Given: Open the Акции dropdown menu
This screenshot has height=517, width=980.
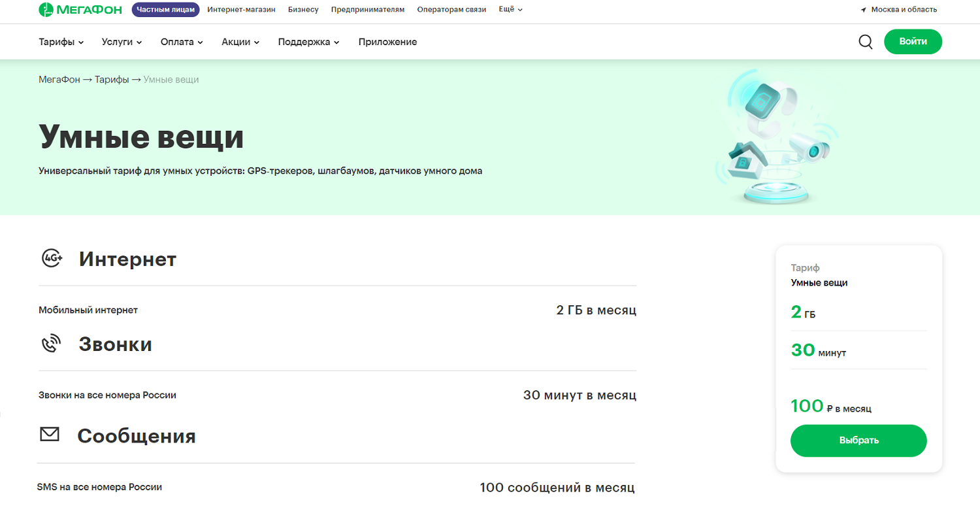Looking at the screenshot, I should click(x=240, y=42).
